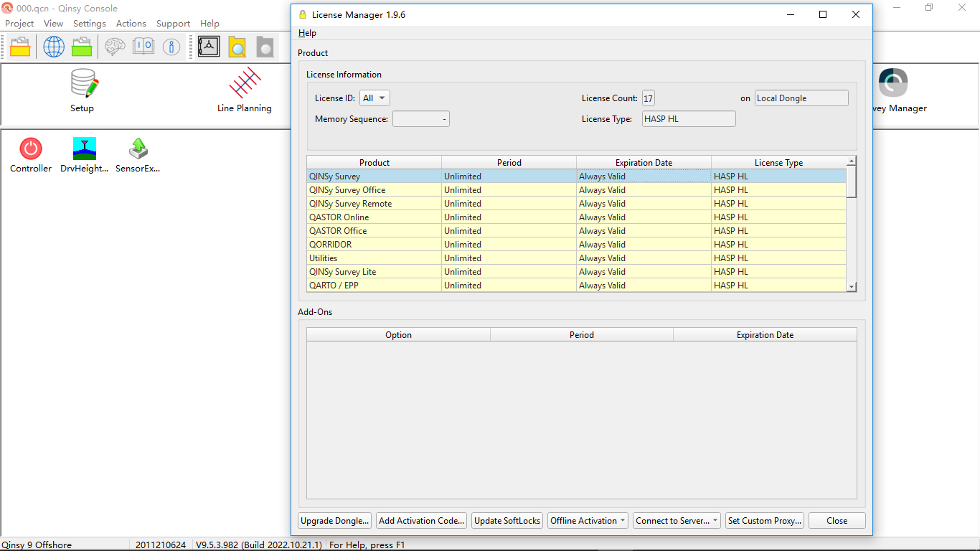This screenshot has height=551, width=980.
Task: Click the blue info circle toolbar icon
Action: [x=171, y=47]
